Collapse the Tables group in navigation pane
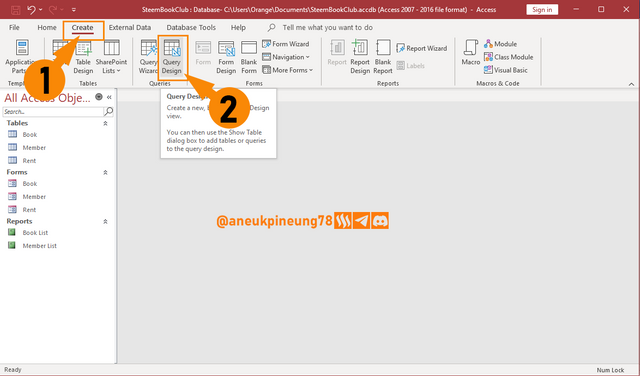Screen dimensions: 640x376 (x=105, y=123)
